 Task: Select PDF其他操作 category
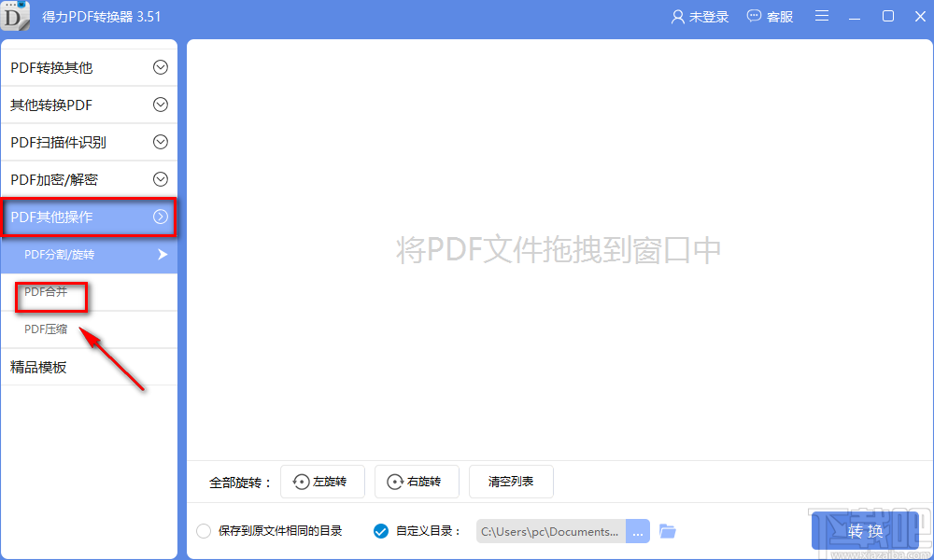tap(90, 217)
